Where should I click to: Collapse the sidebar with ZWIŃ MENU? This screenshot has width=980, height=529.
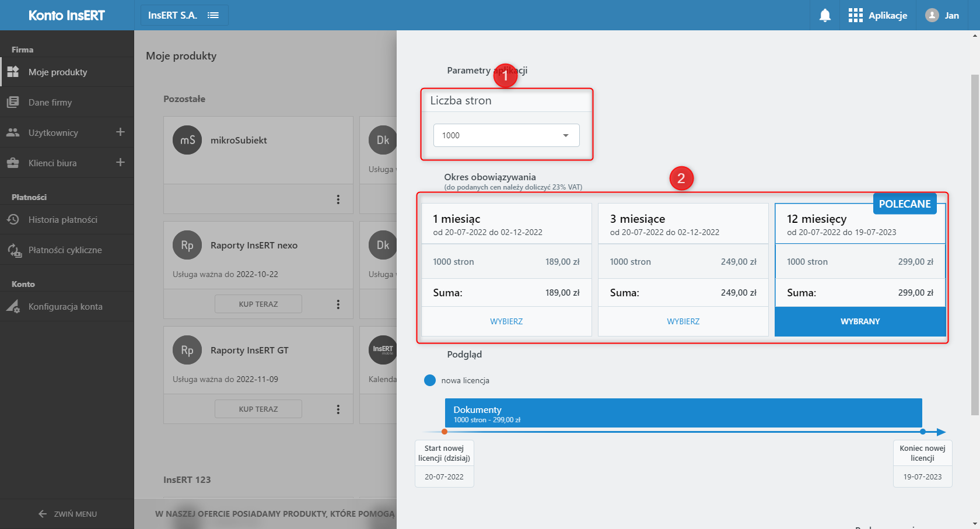pos(67,514)
